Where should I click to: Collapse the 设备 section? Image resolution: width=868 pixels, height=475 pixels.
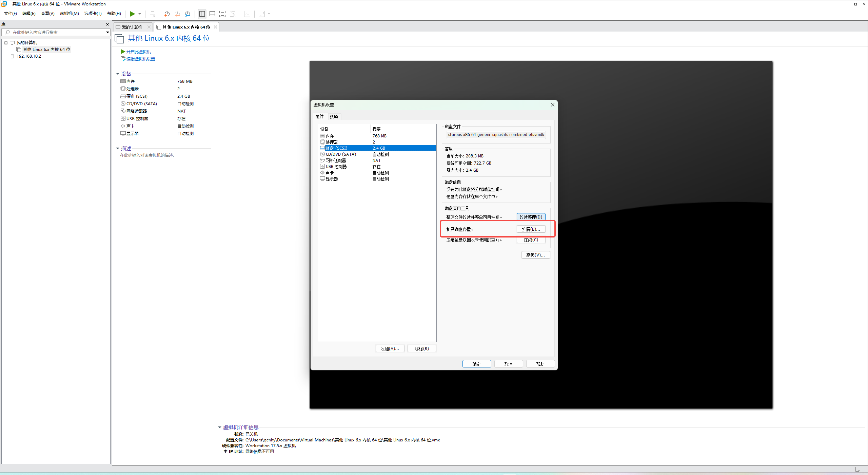click(118, 74)
